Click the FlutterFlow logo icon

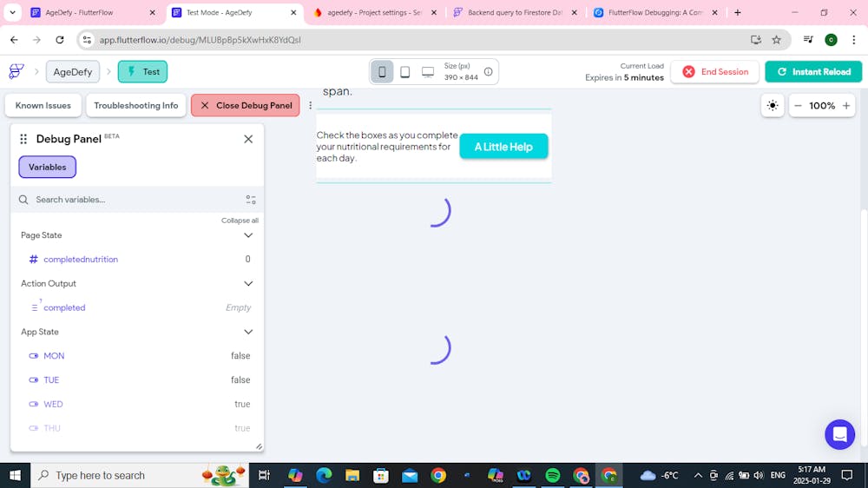16,71
